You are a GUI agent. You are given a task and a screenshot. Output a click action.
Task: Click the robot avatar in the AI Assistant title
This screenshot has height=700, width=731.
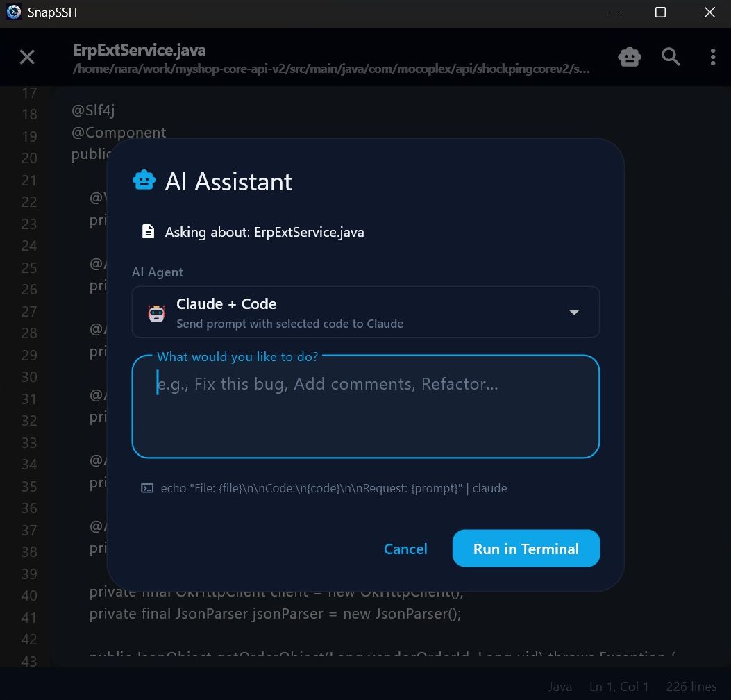click(144, 180)
